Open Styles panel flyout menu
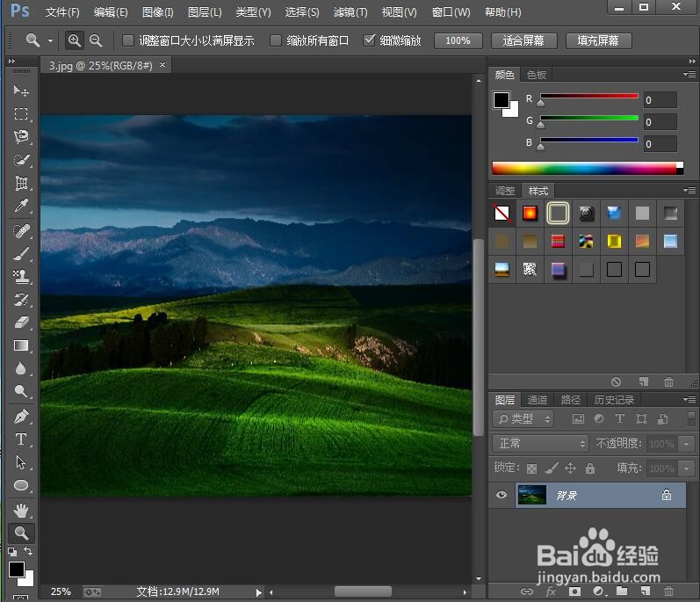The width and height of the screenshot is (700, 602). tap(689, 191)
